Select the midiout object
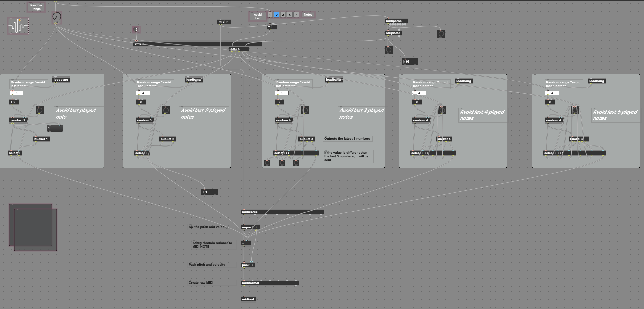 click(249, 299)
